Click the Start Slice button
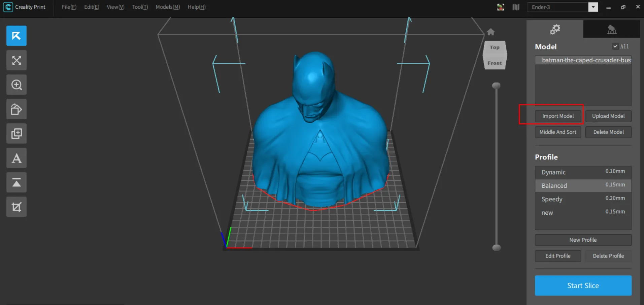The width and height of the screenshot is (644, 305). (x=583, y=285)
